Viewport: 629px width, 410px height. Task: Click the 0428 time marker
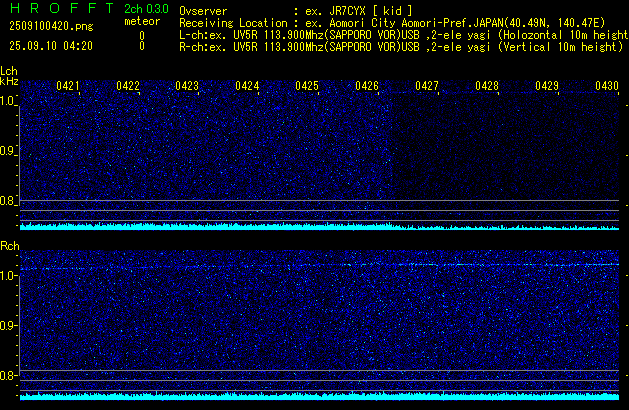pos(487,86)
